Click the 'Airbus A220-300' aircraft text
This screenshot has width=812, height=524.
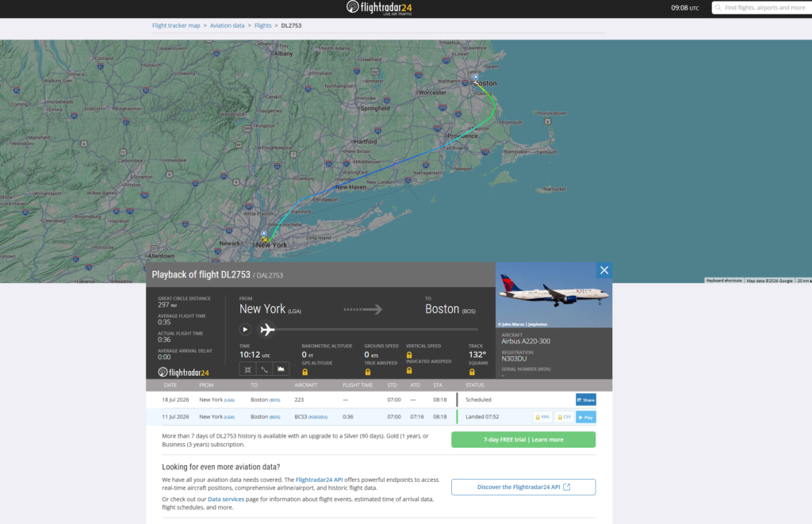[x=526, y=341]
